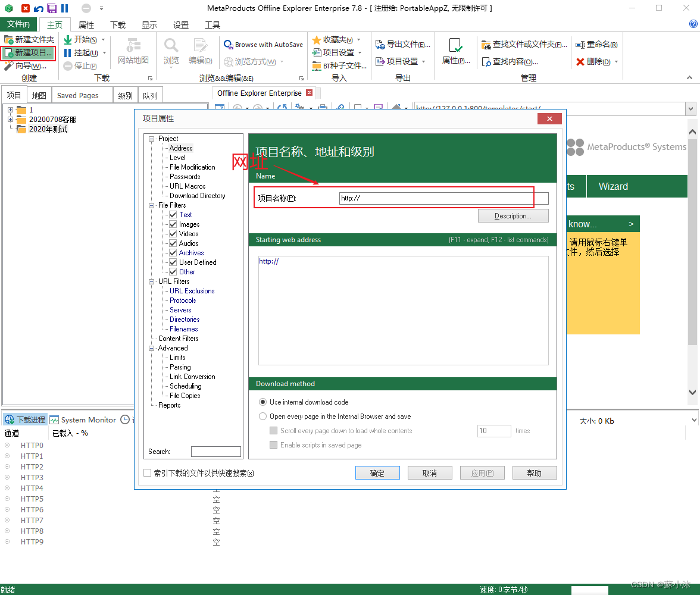700x595 pixels.
Task: Click the pause icon in title bar
Action: point(65,8)
